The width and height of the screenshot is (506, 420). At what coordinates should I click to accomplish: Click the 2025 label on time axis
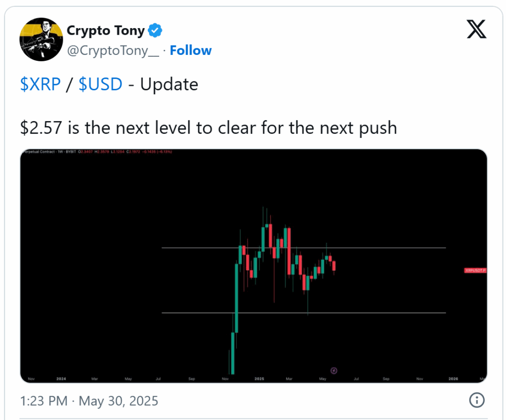point(259,378)
